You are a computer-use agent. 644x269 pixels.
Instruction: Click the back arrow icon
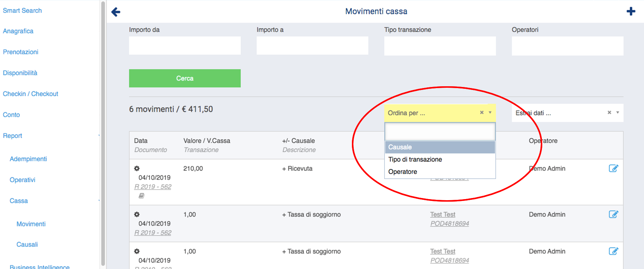coord(116,12)
